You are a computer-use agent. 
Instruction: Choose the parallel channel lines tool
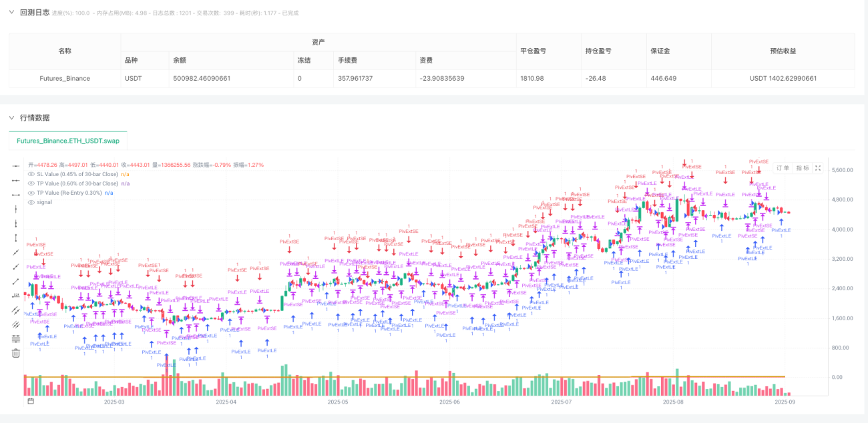(x=16, y=310)
